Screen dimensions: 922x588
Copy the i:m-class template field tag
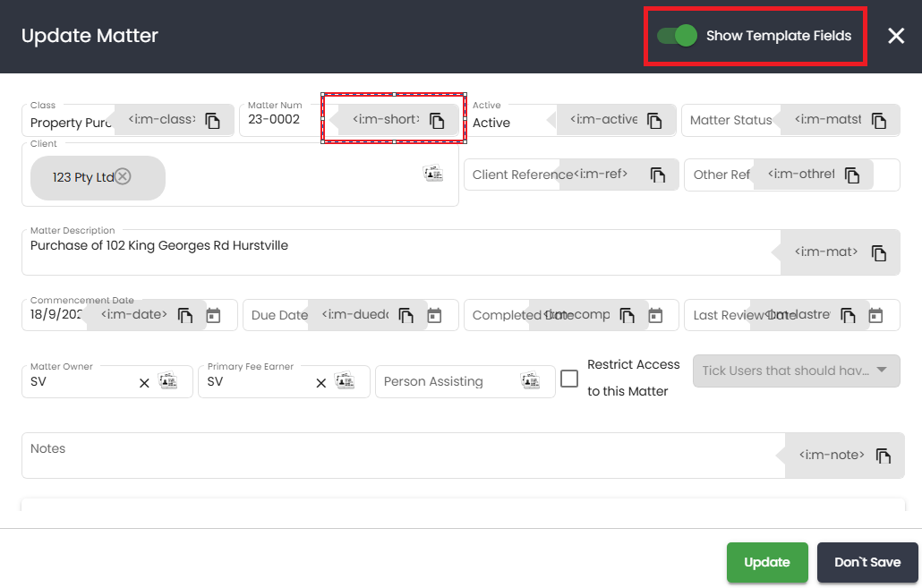point(213,121)
